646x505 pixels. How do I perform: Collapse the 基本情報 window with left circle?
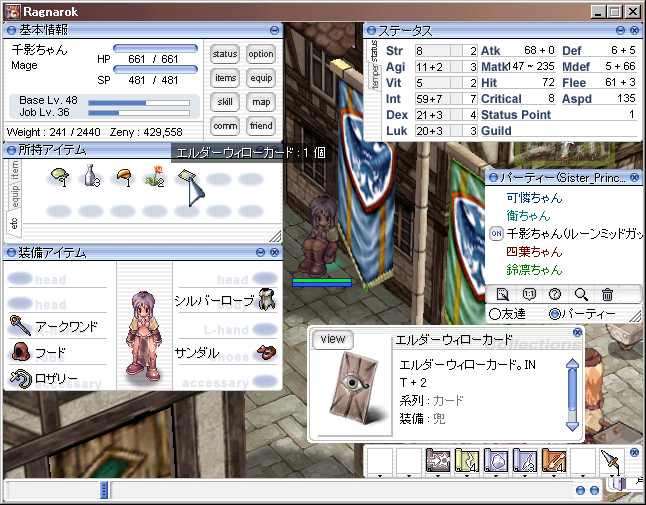pyautogui.click(x=11, y=30)
